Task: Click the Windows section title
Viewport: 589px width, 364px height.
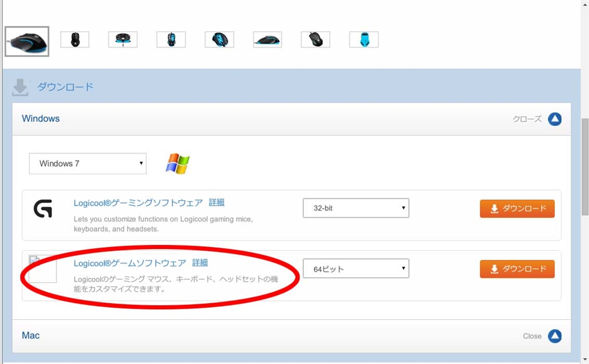Action: pyautogui.click(x=41, y=118)
